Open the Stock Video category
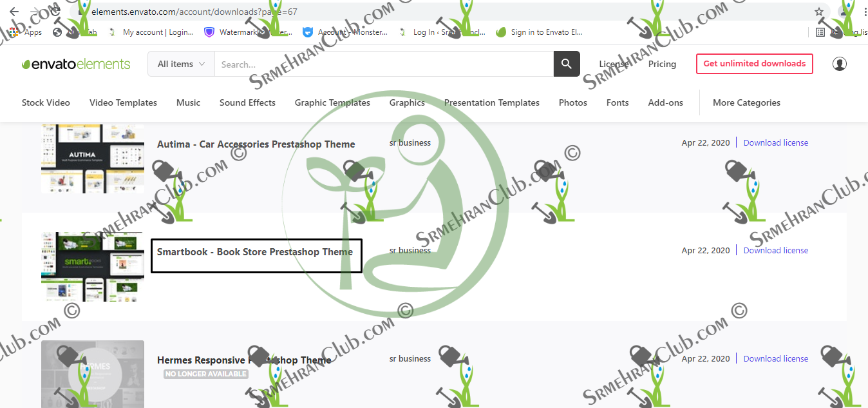Image resolution: width=868 pixels, height=408 pixels. pyautogui.click(x=46, y=102)
